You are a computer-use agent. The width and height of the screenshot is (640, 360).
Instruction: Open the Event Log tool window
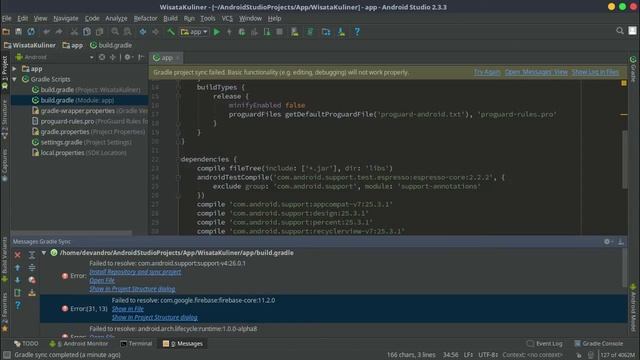pyautogui.click(x=545, y=344)
